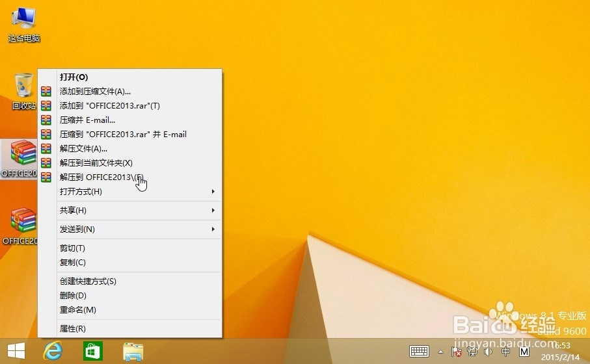Screen dimensions: 590x364
Task: Open the touch keyboard tray icon
Action: pos(419,352)
